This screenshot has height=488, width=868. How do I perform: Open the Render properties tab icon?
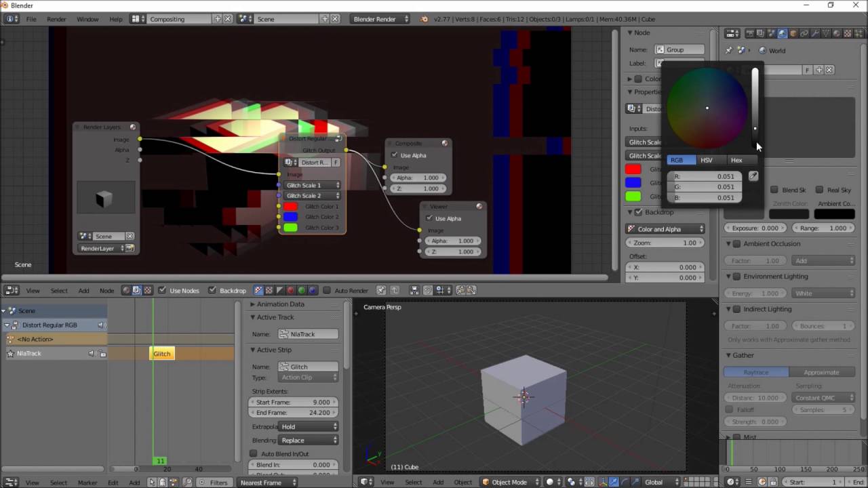(750, 33)
